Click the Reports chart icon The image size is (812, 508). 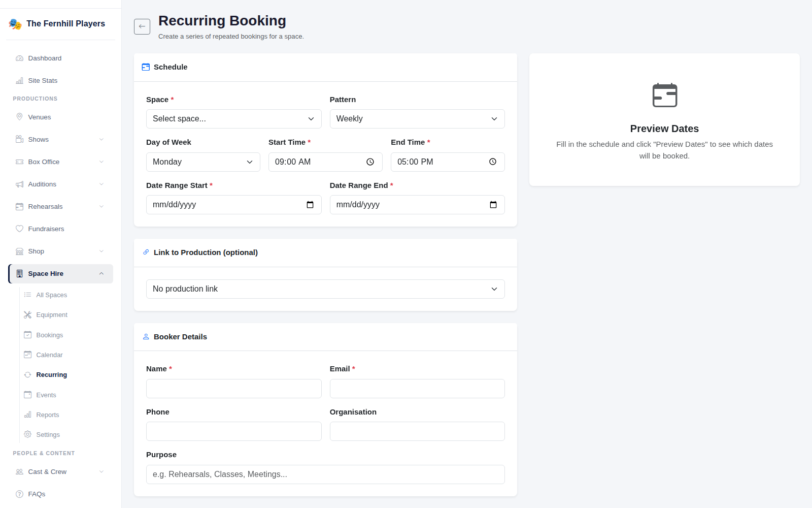point(28,415)
